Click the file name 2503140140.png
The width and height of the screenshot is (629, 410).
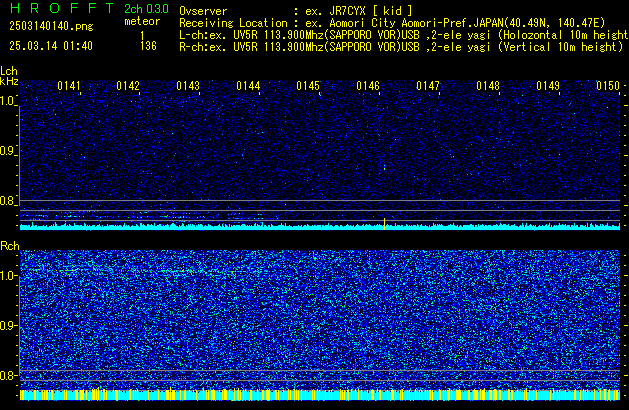coord(51,26)
